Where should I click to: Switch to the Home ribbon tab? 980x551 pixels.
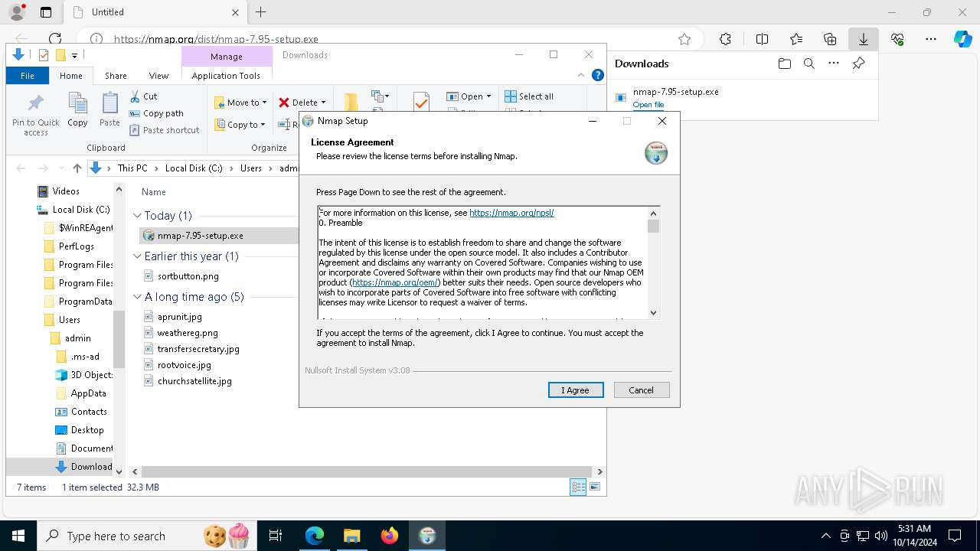tap(71, 76)
